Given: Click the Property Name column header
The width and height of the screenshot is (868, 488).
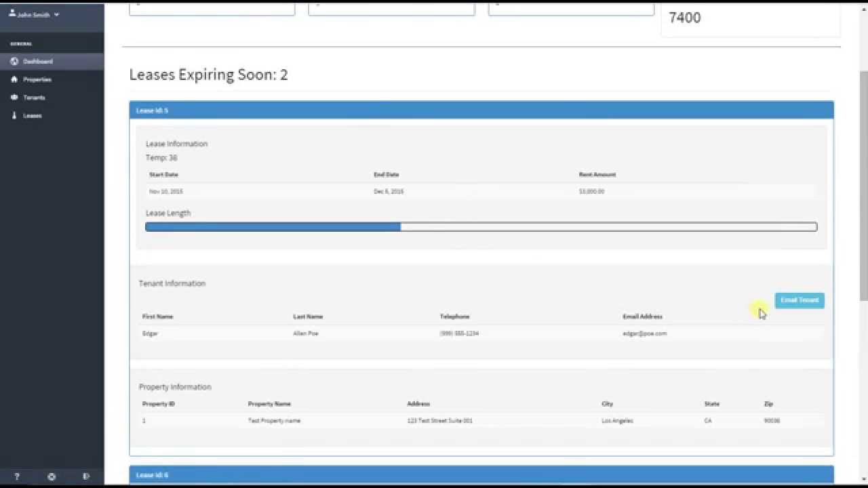Looking at the screenshot, I should pyautogui.click(x=269, y=404).
